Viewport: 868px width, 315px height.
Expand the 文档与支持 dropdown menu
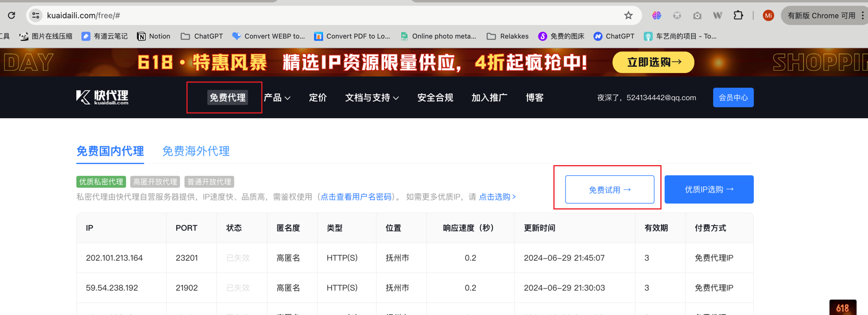pyautogui.click(x=372, y=98)
